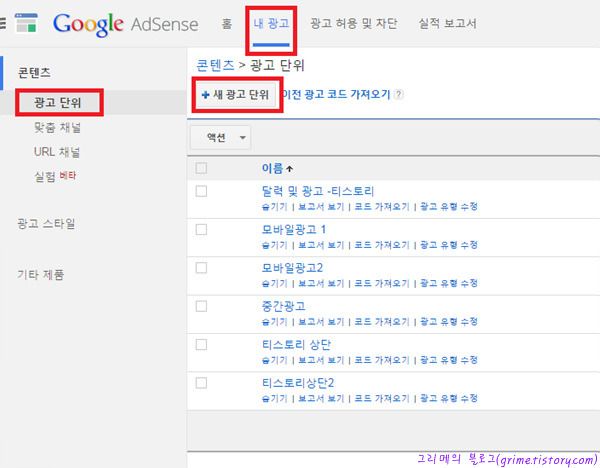This screenshot has height=468, width=600.
Task: Check the 중간광고 row checkbox
Action: click(x=201, y=306)
